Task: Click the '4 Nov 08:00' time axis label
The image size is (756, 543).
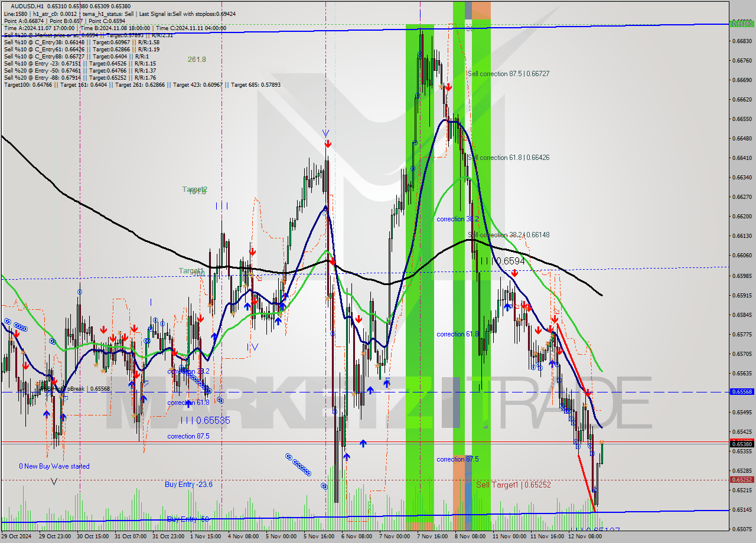Action: tap(243, 537)
